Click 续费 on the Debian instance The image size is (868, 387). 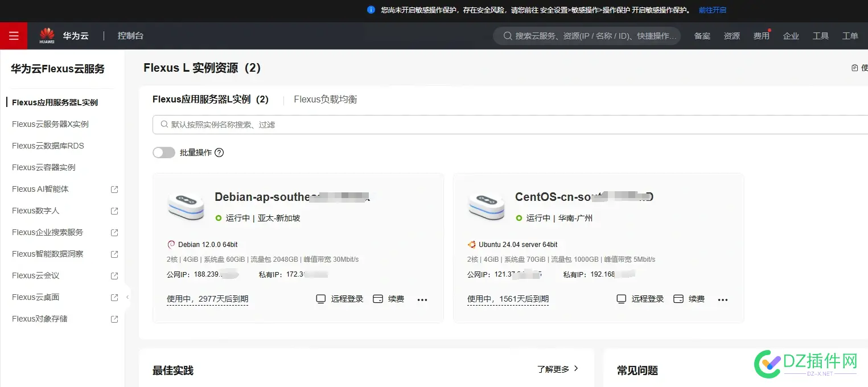(396, 299)
